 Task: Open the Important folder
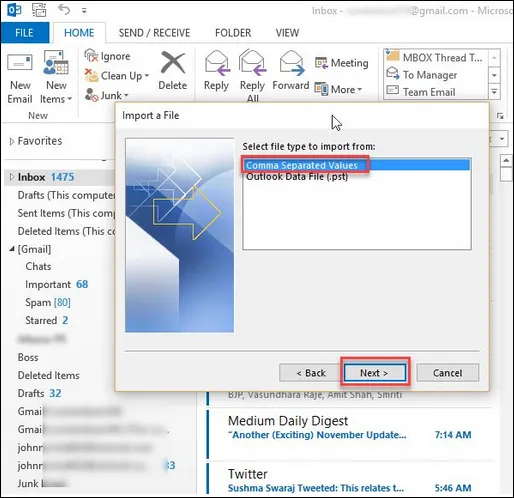tap(56, 284)
